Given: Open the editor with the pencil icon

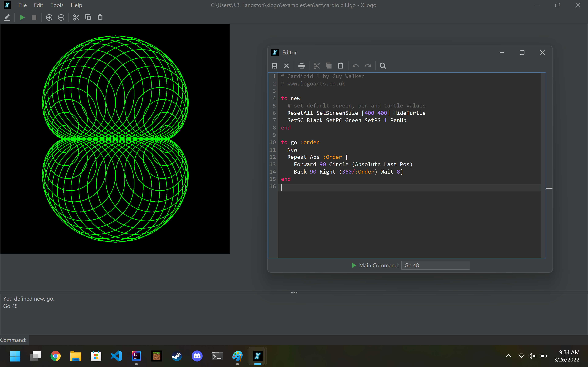Looking at the screenshot, I should tap(7, 17).
